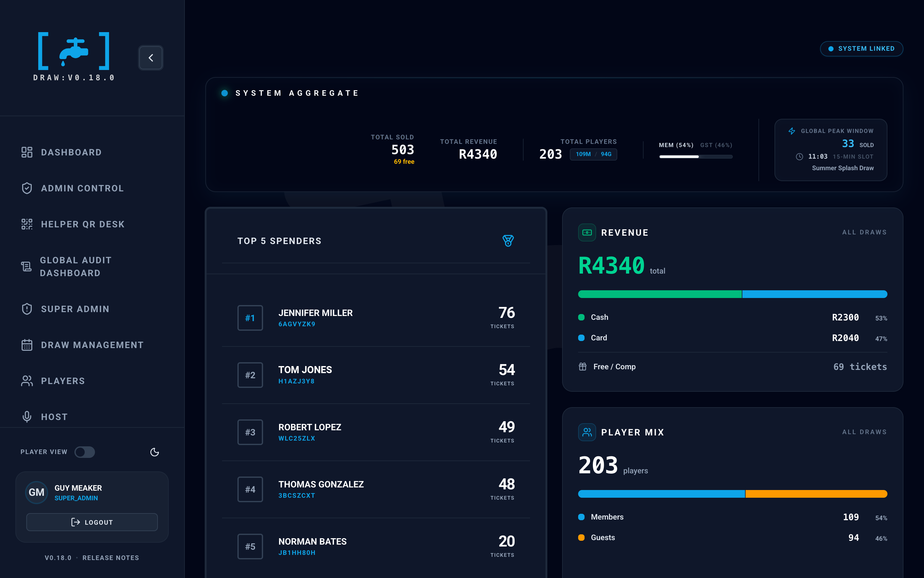
Task: Click the Admin Control shield-check icon
Action: point(27,188)
